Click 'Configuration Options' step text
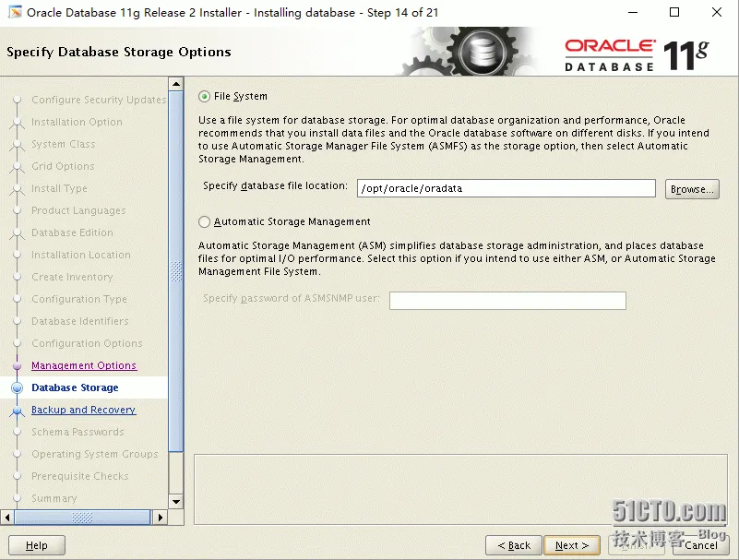 click(x=87, y=343)
